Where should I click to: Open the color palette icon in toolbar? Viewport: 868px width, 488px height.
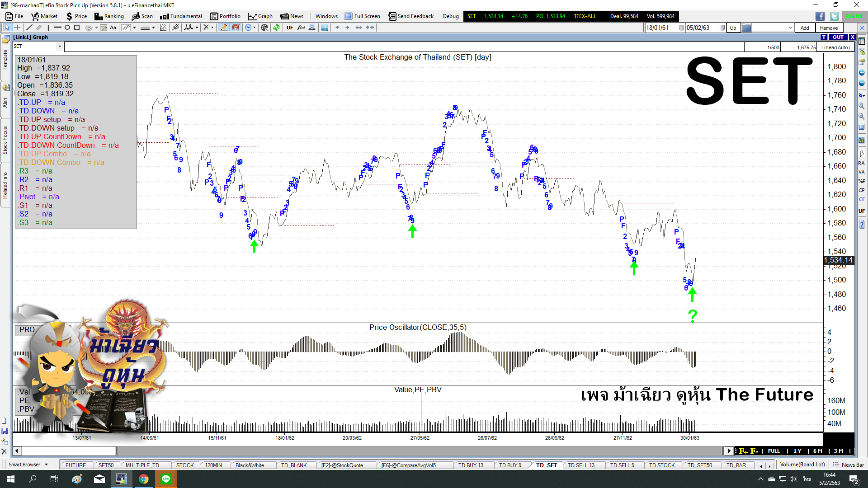[x=264, y=28]
